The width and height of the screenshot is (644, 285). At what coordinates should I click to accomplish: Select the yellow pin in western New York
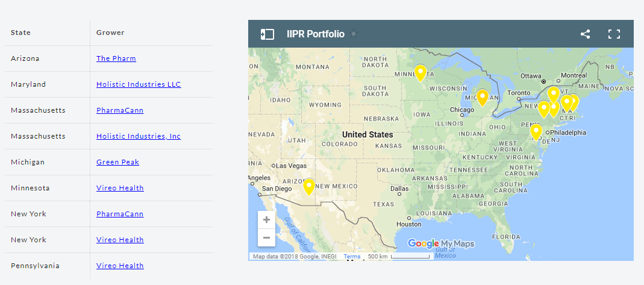tap(544, 109)
